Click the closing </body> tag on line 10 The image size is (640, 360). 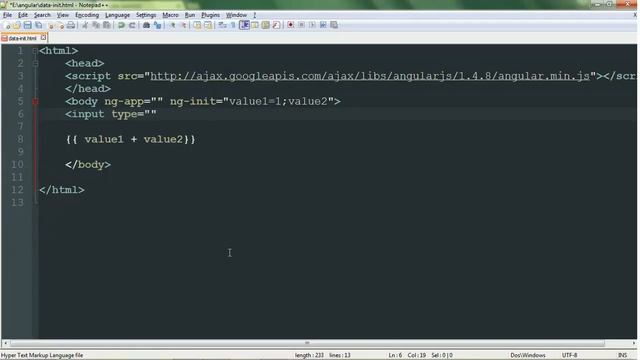click(88, 165)
